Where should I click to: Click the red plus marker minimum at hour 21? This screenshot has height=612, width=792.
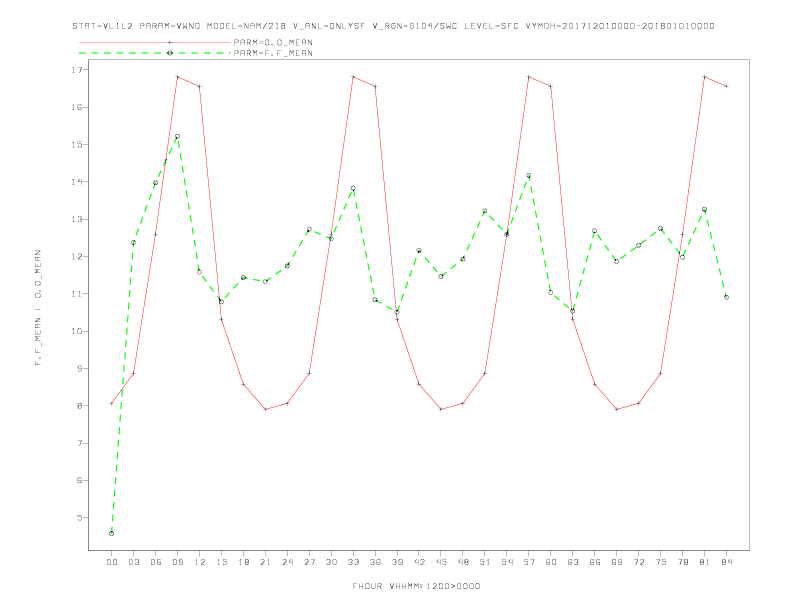point(265,409)
